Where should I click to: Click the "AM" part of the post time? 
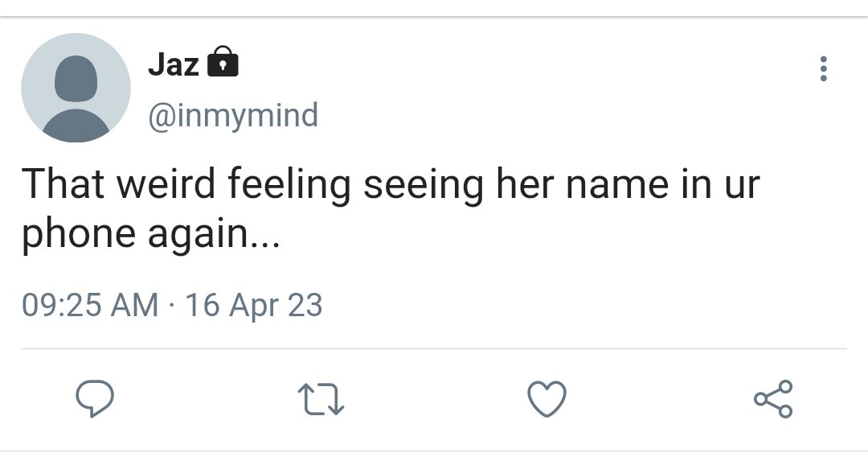click(134, 305)
